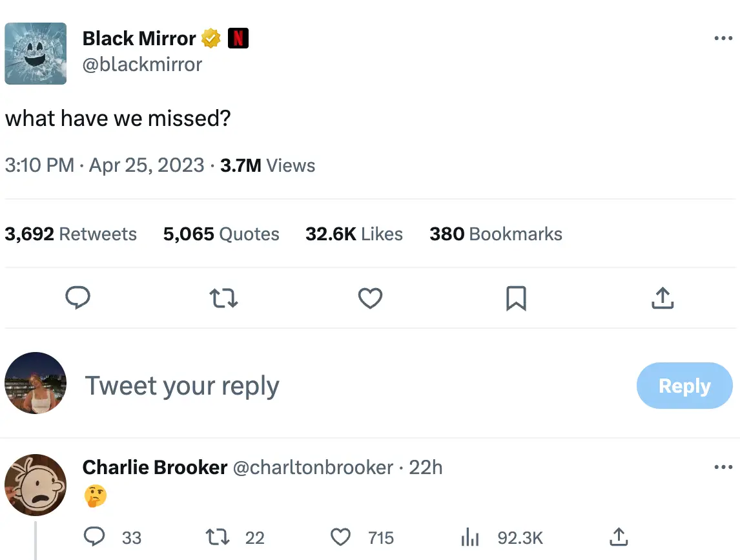View the 3,692 Retweets list
740x560 pixels.
coord(70,234)
